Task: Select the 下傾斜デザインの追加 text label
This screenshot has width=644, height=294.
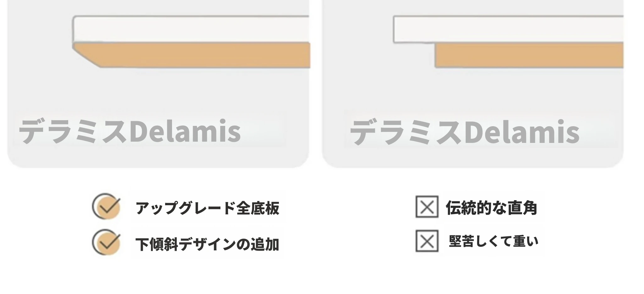Action: 208,244
